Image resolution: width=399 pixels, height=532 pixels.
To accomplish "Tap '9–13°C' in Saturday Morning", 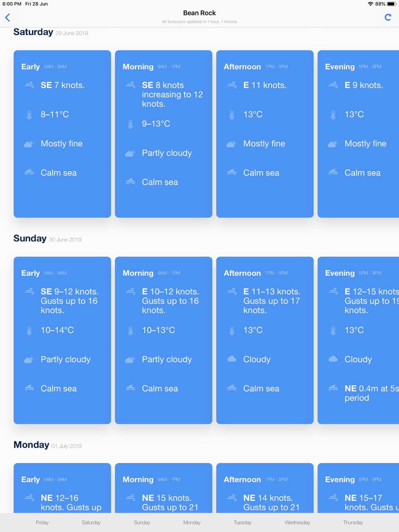I will pyautogui.click(x=156, y=124).
